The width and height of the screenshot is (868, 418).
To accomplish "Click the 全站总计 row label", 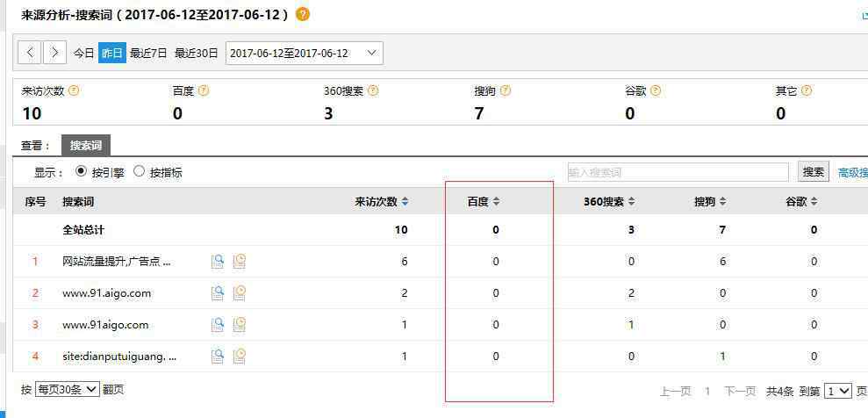I will click(83, 230).
